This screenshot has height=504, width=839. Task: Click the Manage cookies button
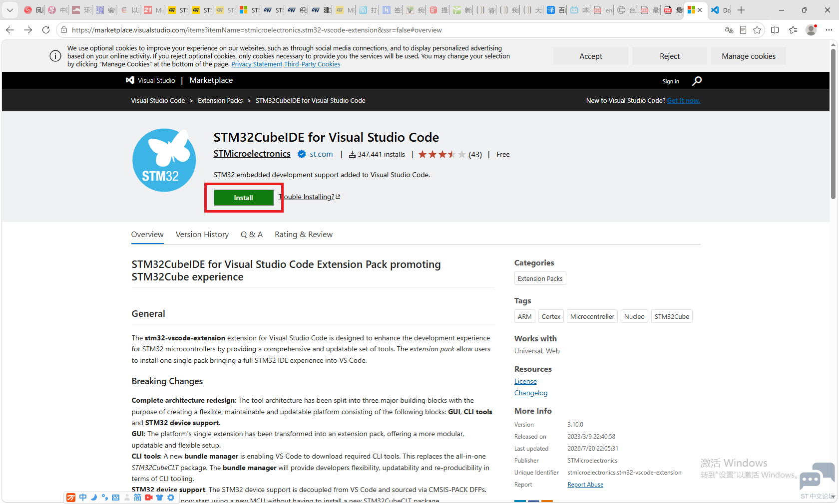point(749,56)
